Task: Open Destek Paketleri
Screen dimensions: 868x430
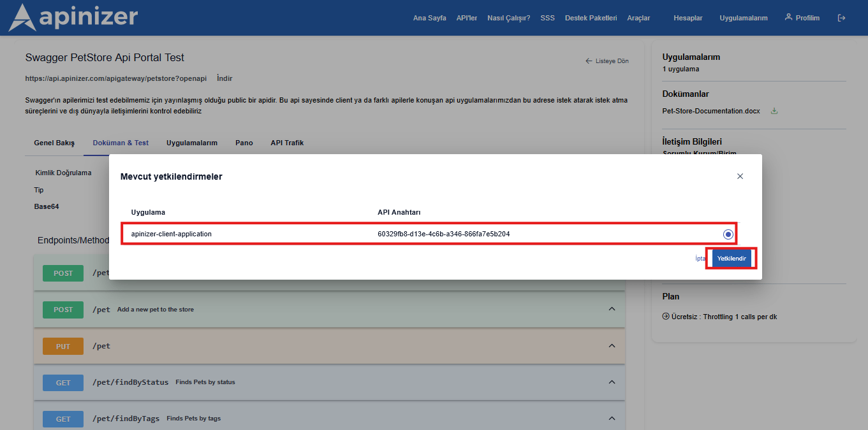Action: [591, 18]
